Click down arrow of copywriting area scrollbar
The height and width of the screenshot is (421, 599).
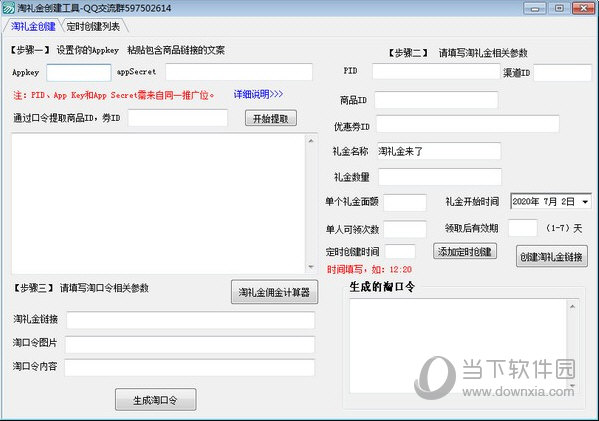[x=311, y=267]
